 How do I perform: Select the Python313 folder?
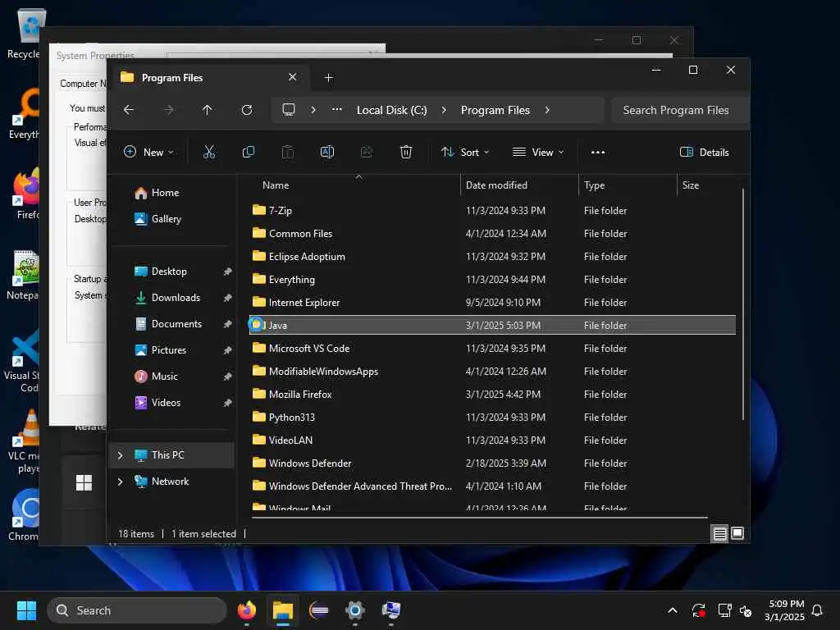point(492,417)
